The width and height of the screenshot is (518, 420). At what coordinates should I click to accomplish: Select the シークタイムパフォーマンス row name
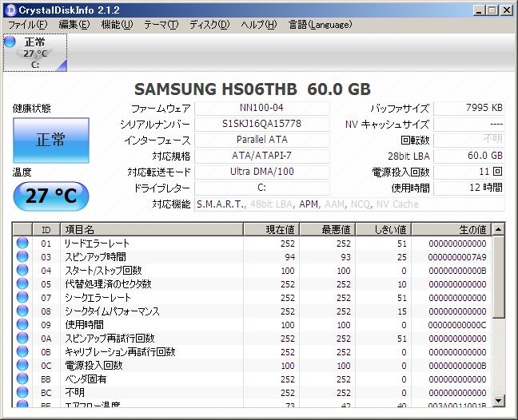coord(113,311)
